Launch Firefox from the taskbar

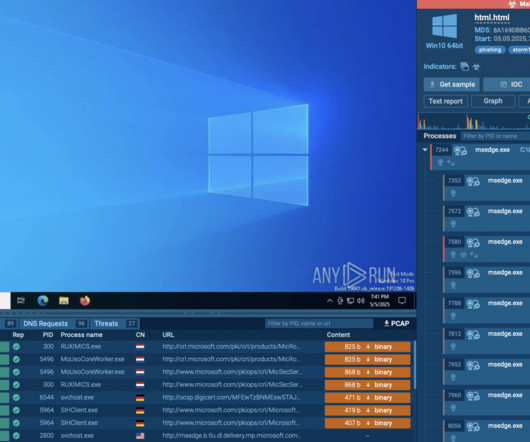[85, 300]
